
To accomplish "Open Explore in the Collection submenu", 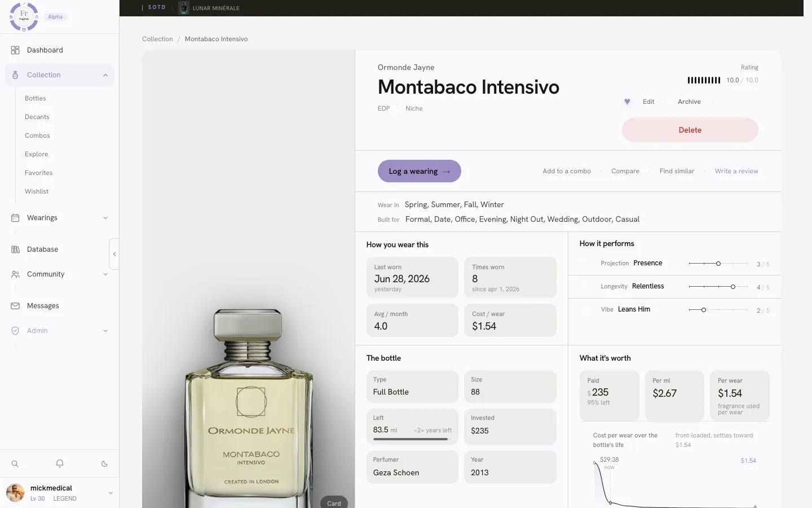I will click(37, 154).
